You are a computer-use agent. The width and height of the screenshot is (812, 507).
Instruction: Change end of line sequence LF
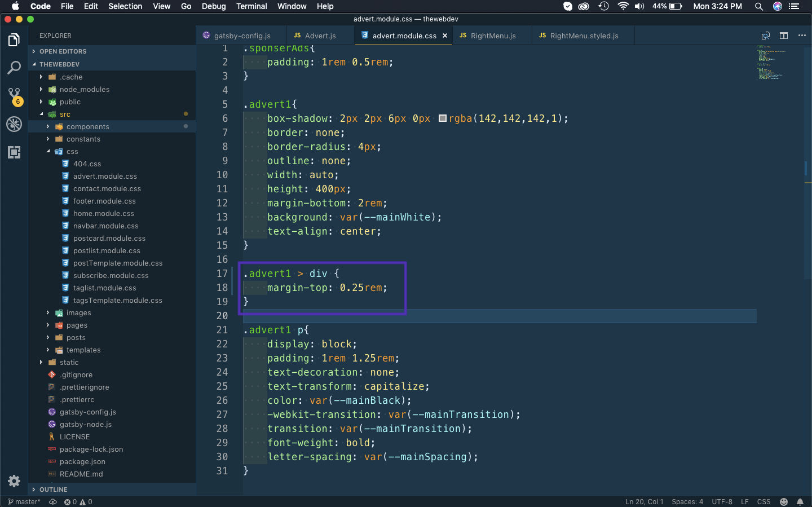coord(744,501)
